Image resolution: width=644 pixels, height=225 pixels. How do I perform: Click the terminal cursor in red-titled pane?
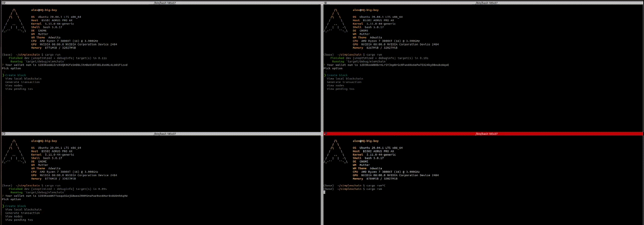pyautogui.click(x=324, y=192)
